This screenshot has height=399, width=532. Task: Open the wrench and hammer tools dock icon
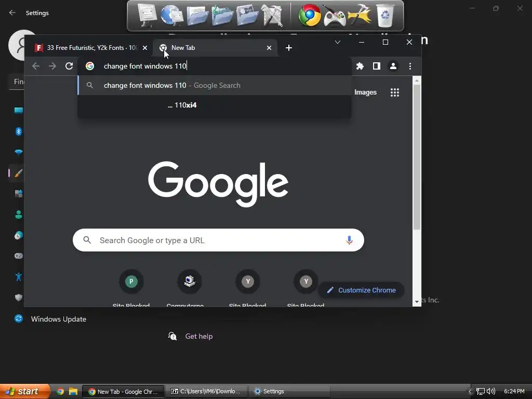[272, 16]
